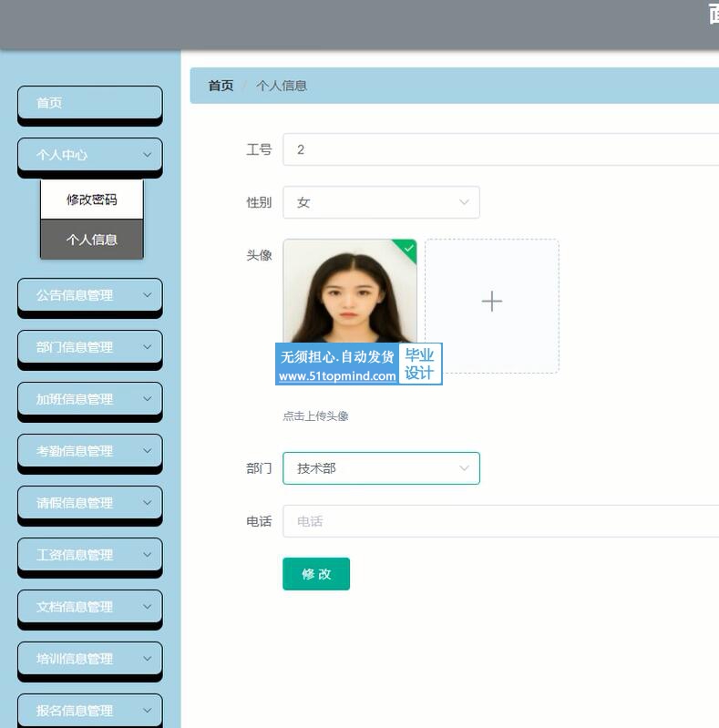
Task: Click the 电话 input field
Action: (500, 521)
